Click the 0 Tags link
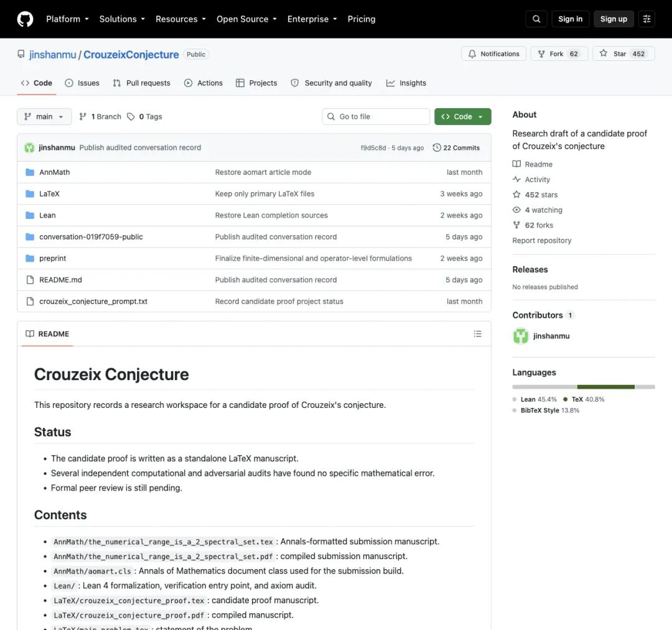Screen dimensions: 672x630 click(145, 116)
